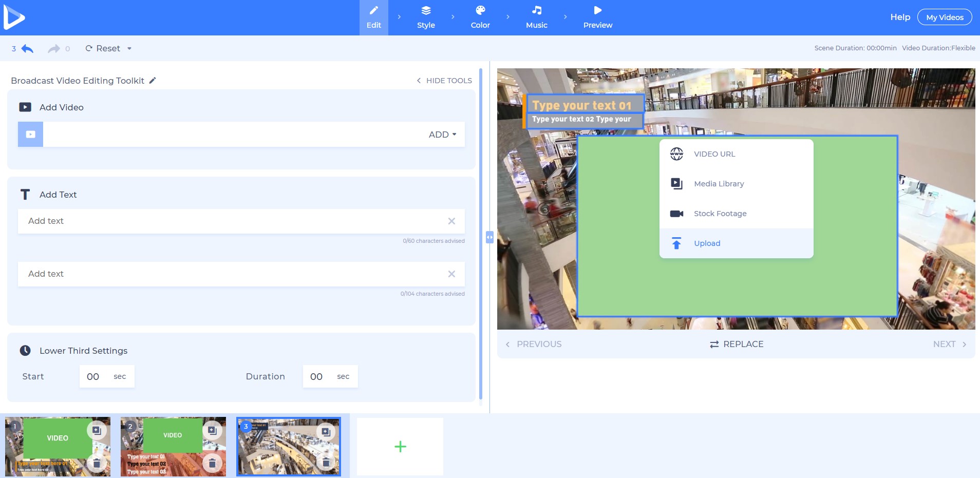Screen dimensions: 980x478
Task: Duplicate scene 2
Action: [212, 430]
